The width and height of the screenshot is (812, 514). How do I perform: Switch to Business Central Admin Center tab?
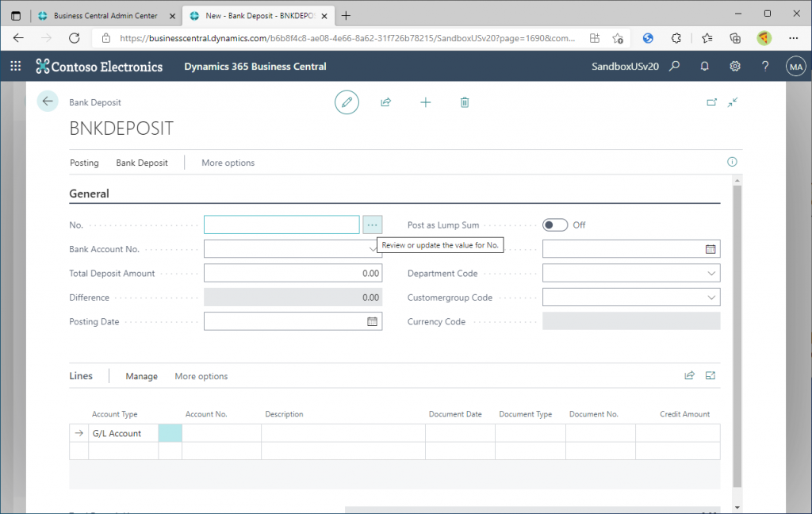(105, 16)
